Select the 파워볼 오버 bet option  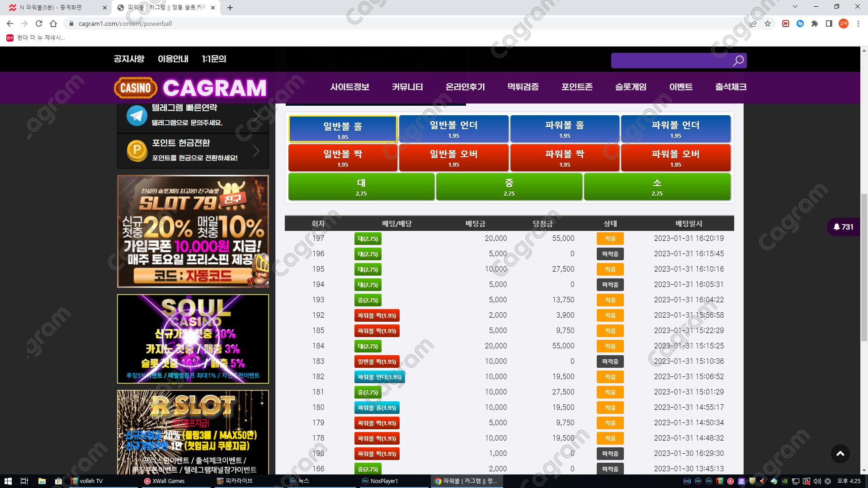(x=675, y=158)
